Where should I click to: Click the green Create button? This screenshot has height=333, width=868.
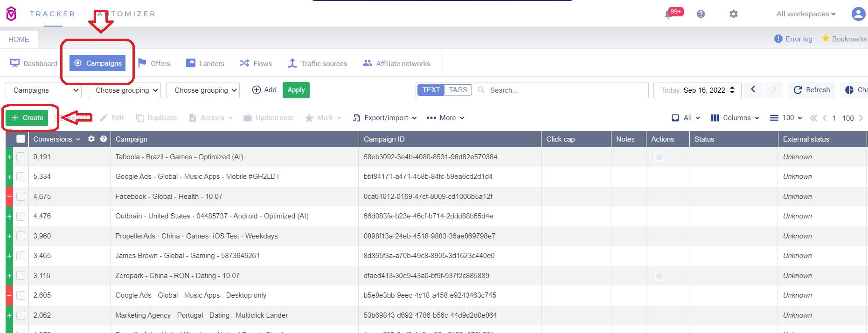click(27, 118)
